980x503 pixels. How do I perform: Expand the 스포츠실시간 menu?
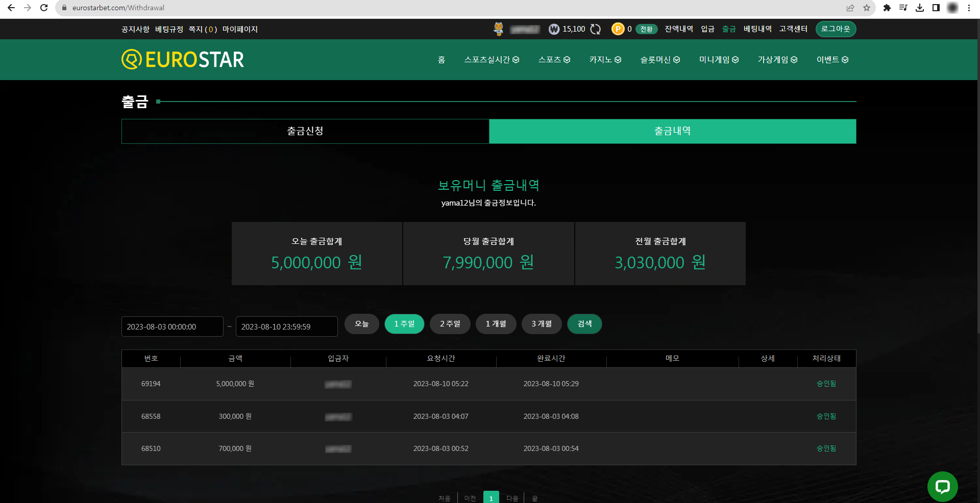pos(492,60)
